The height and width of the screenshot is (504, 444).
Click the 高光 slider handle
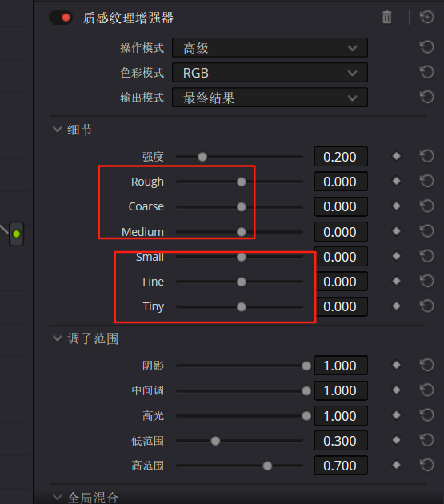pos(306,416)
